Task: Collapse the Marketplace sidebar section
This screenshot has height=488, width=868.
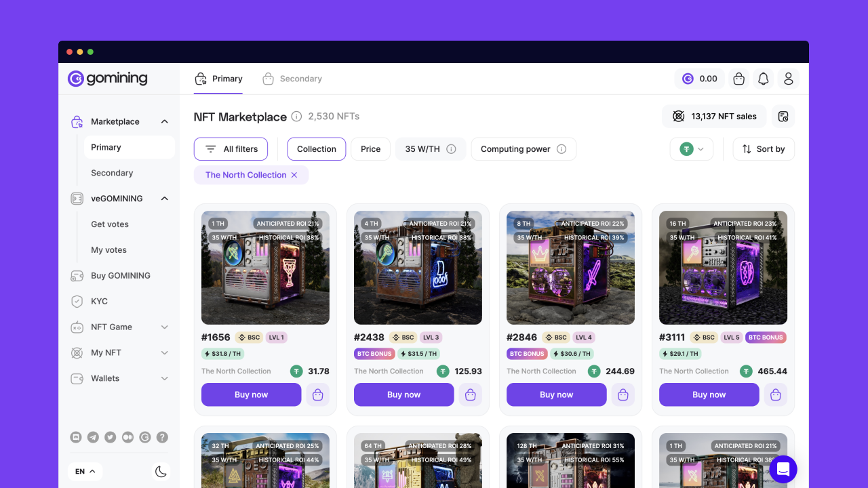Action: [x=164, y=122]
